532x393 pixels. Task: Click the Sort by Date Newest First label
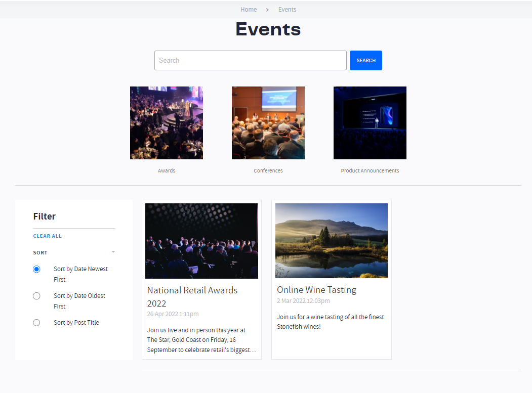tap(80, 274)
